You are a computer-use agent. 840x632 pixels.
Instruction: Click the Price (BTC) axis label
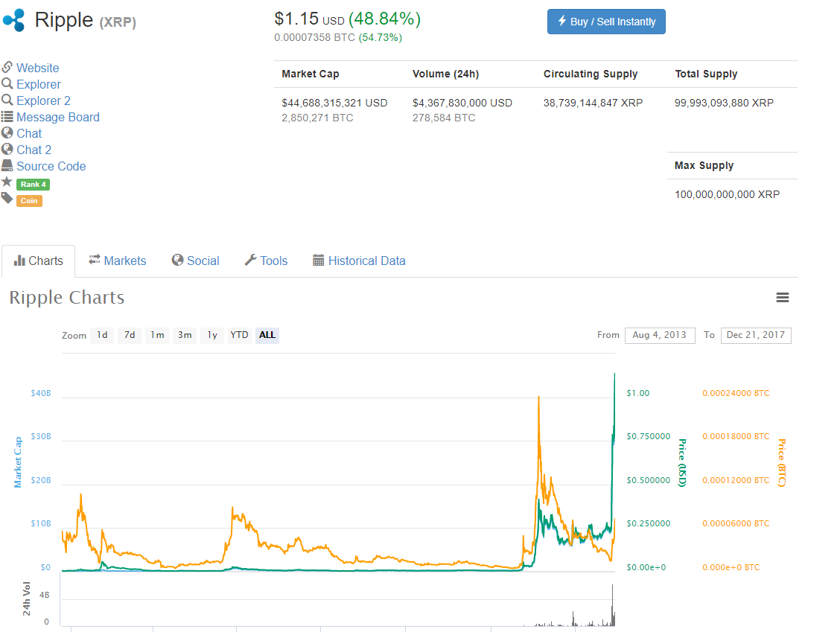click(x=782, y=463)
